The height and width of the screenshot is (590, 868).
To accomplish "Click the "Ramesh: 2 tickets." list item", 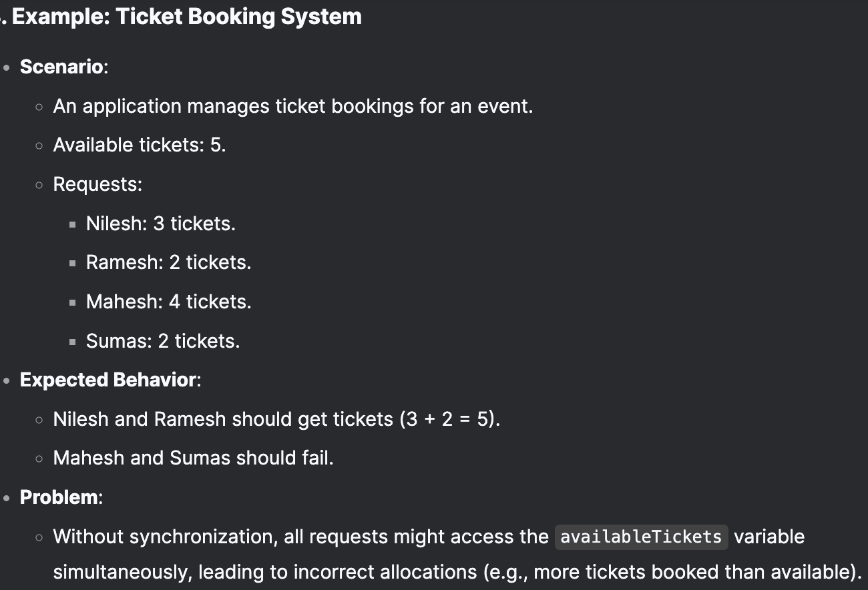I will [169, 262].
